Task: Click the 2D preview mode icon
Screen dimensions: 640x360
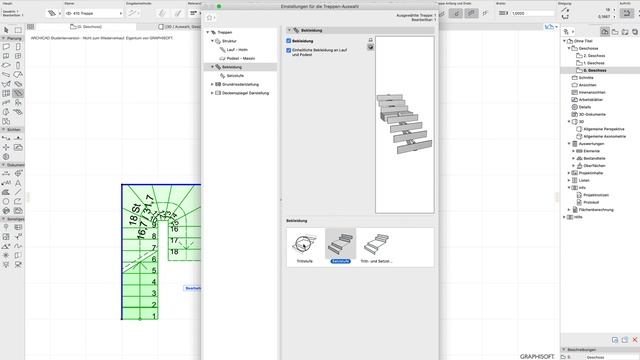Action: [371, 40]
